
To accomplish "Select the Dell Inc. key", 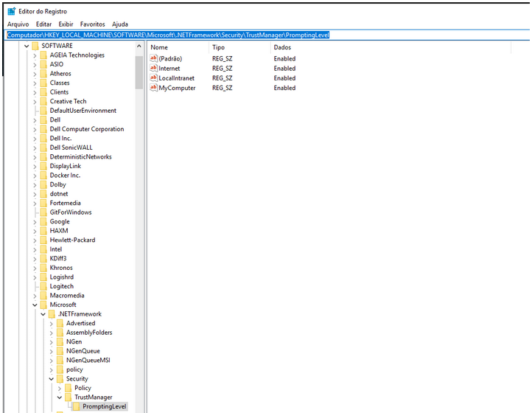I will click(60, 138).
